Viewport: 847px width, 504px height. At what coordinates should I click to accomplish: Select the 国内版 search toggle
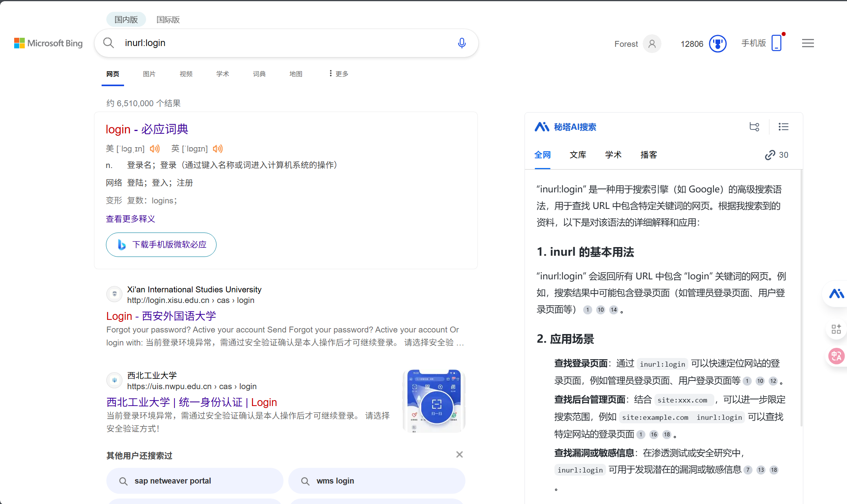[x=126, y=20]
